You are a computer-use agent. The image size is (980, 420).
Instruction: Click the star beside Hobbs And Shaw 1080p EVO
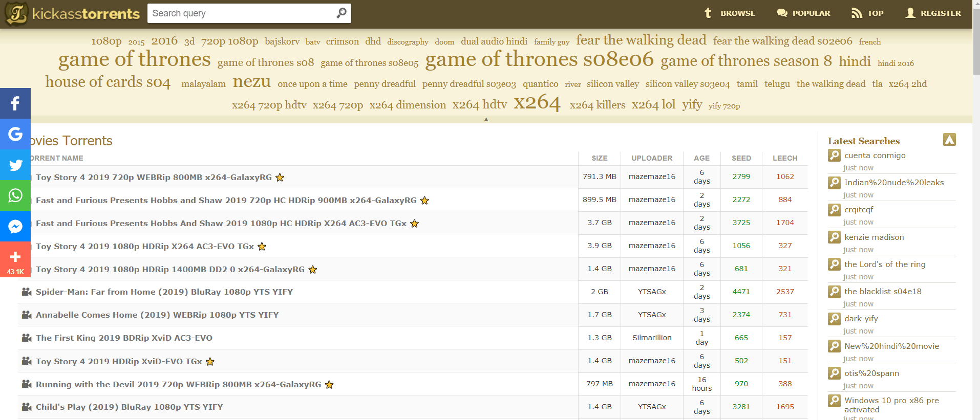(415, 224)
